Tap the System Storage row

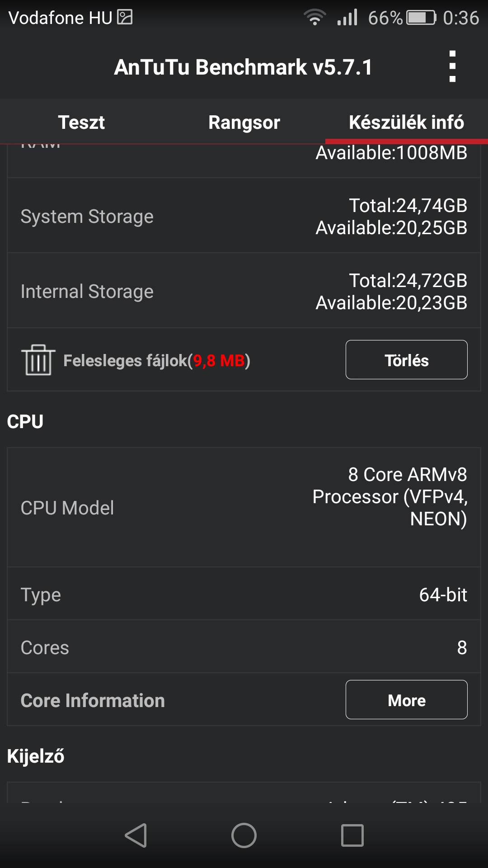click(244, 216)
